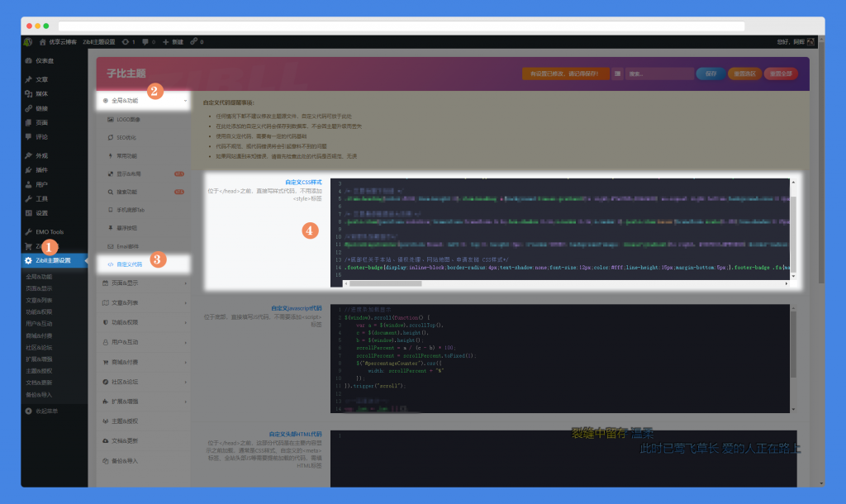Click the blue 保存 save button
This screenshot has width=846, height=504.
(x=711, y=74)
